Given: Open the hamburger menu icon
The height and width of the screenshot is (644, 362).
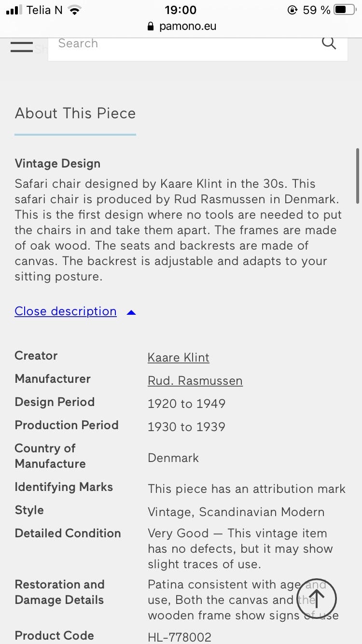Looking at the screenshot, I should tap(21, 46).
